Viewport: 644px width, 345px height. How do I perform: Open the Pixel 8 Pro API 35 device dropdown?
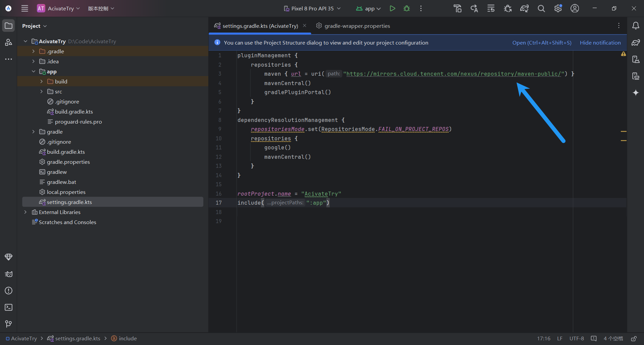[312, 8]
